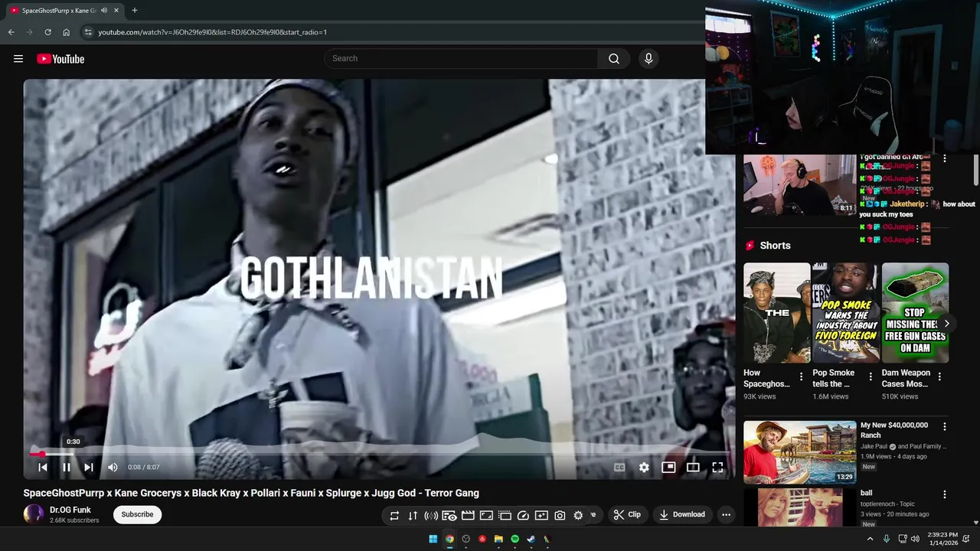
Task: Toggle subtitles/closed captions
Action: click(619, 467)
